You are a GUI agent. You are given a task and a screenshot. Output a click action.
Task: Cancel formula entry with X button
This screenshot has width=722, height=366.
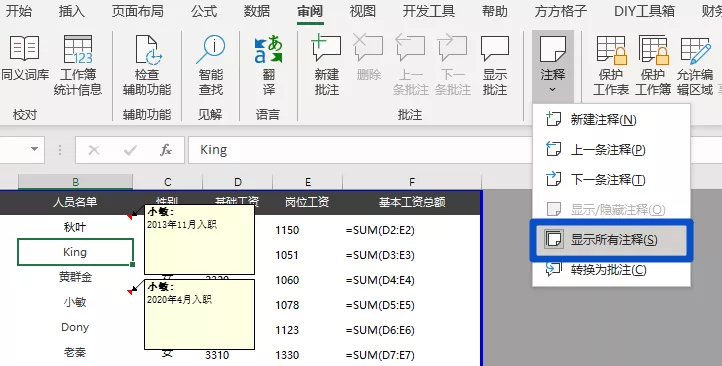click(94, 150)
